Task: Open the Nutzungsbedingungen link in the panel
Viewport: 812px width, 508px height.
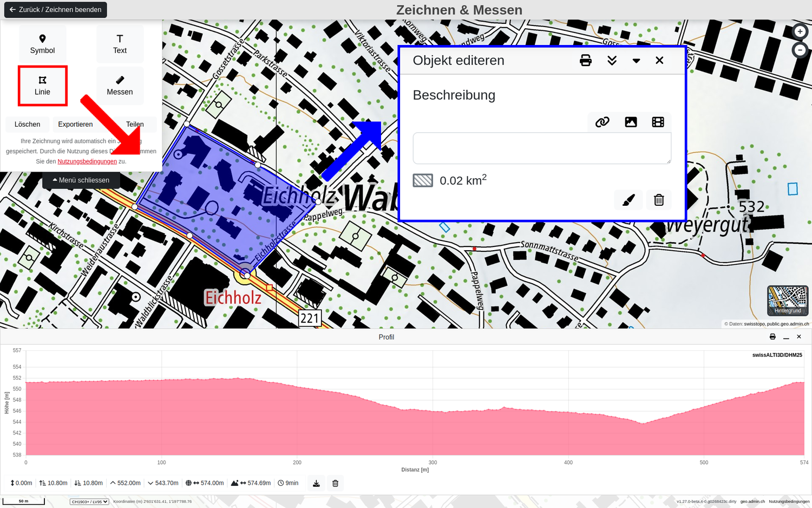Action: 87,161
